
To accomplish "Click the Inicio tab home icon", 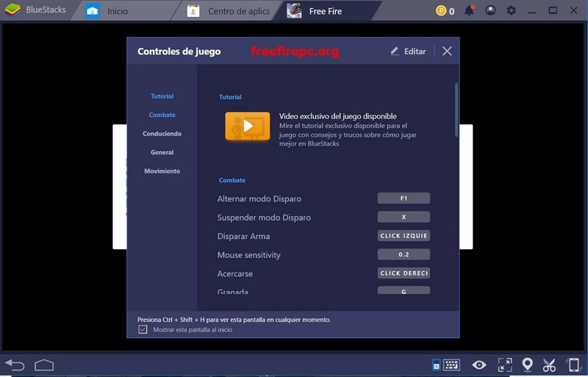I will click(93, 11).
